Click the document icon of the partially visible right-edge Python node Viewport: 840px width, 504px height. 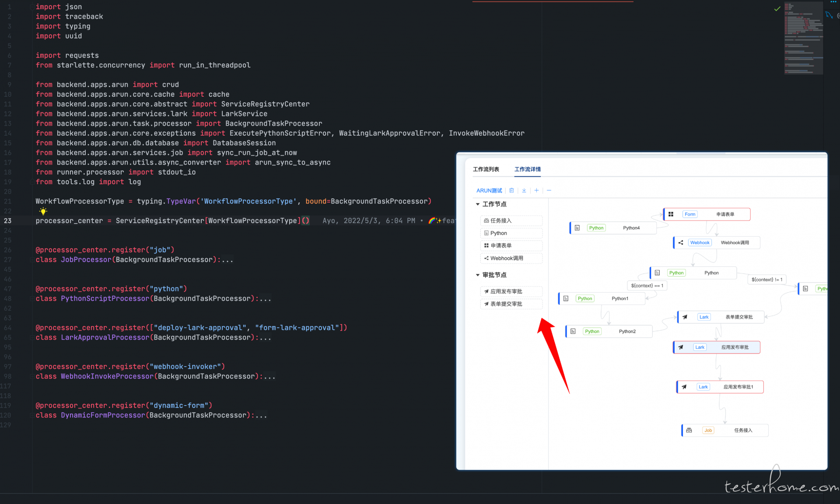[x=805, y=288]
